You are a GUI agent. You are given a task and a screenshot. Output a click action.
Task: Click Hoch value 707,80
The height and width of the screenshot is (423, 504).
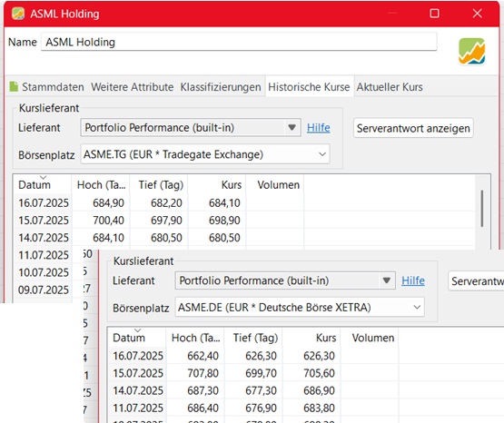point(203,373)
